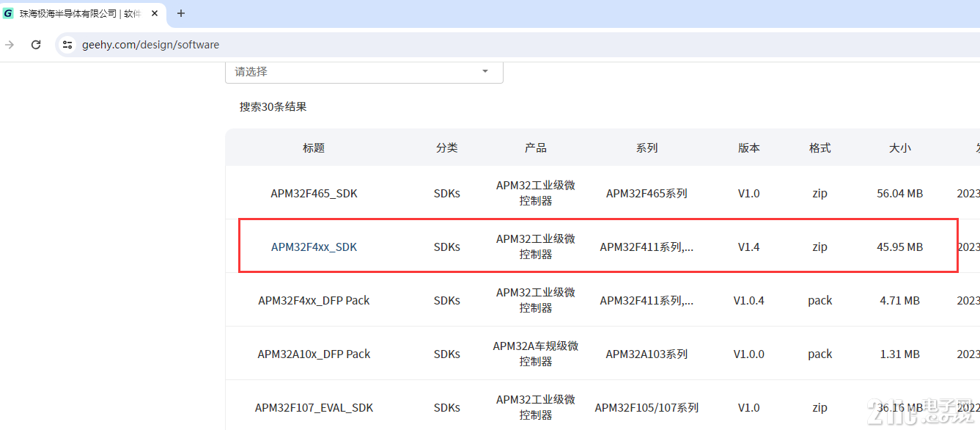Click the APM32A车规级微控制器 product cell
This screenshot has width=980, height=430.
pyautogui.click(x=536, y=354)
